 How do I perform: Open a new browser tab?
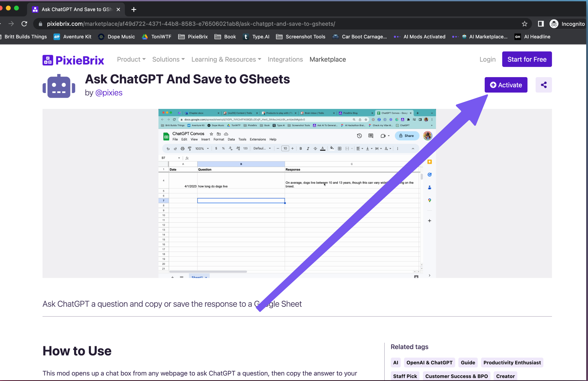134,10
